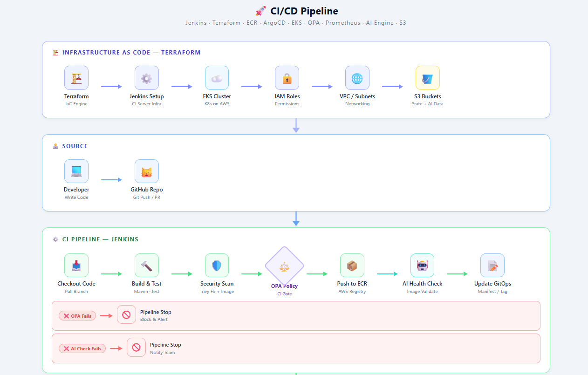The width and height of the screenshot is (588, 375).
Task: Click the EKS Cluster label
Action: 217,96
